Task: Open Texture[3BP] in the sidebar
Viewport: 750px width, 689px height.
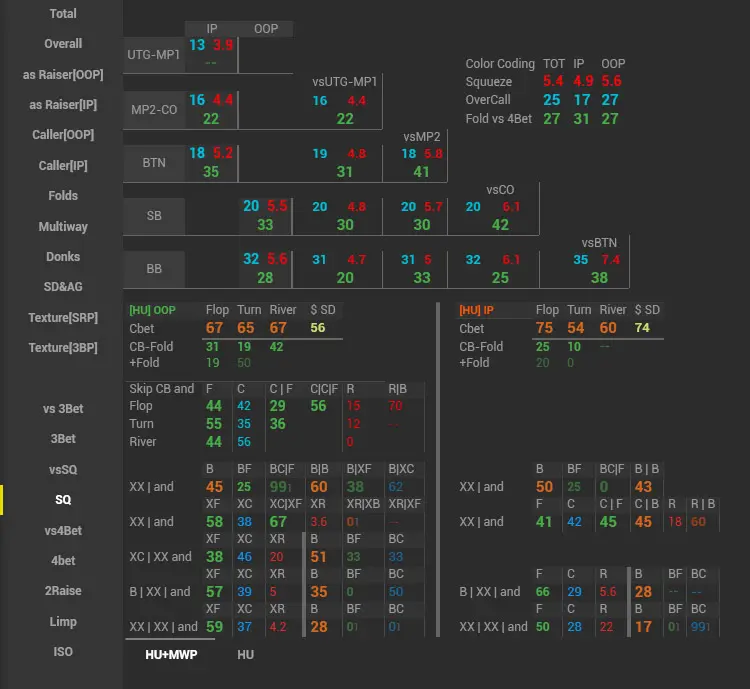Action: 63,348
